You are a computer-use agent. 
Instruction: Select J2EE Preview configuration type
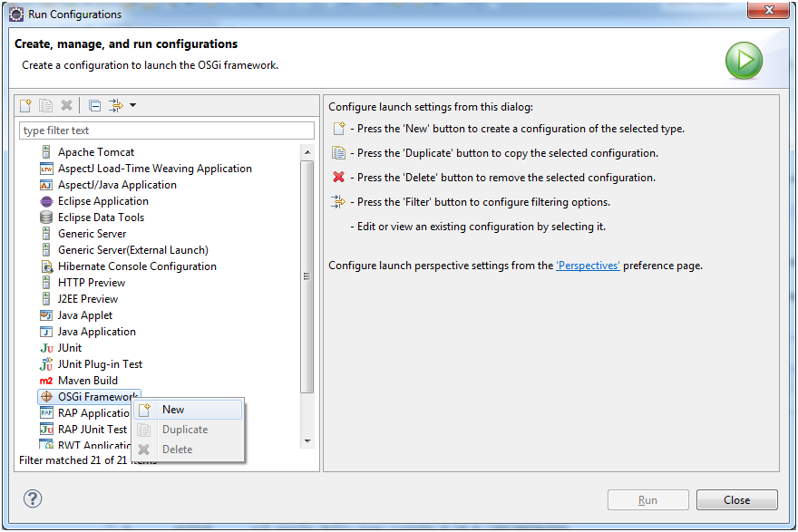point(88,299)
